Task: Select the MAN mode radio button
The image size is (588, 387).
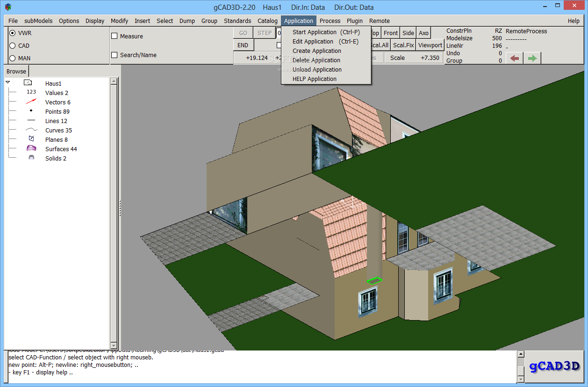Action: [13, 58]
